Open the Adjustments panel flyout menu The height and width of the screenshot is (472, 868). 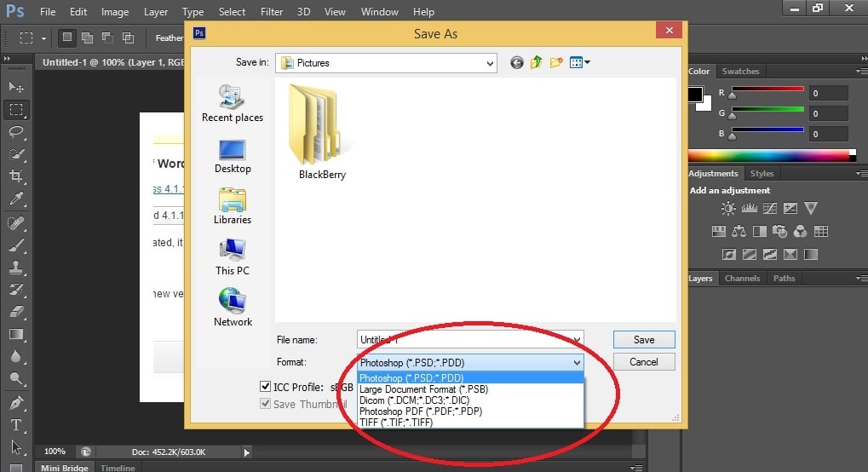[861, 174]
